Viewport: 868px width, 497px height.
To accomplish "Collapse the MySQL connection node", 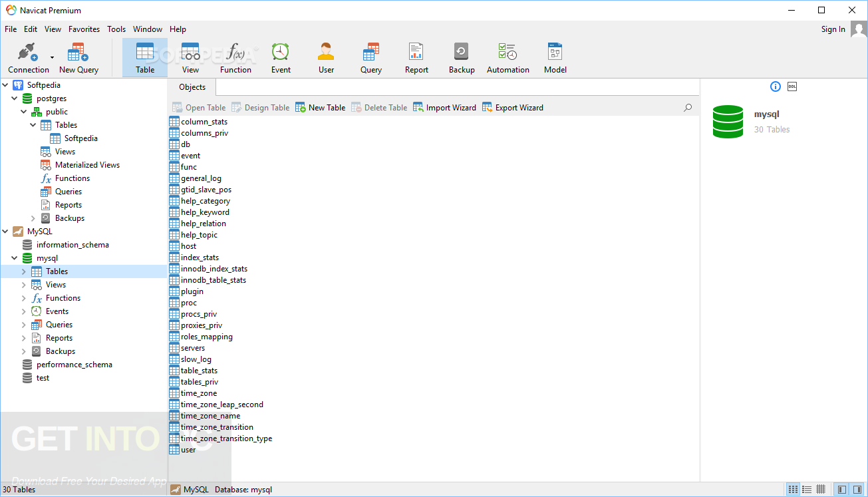I will point(6,232).
